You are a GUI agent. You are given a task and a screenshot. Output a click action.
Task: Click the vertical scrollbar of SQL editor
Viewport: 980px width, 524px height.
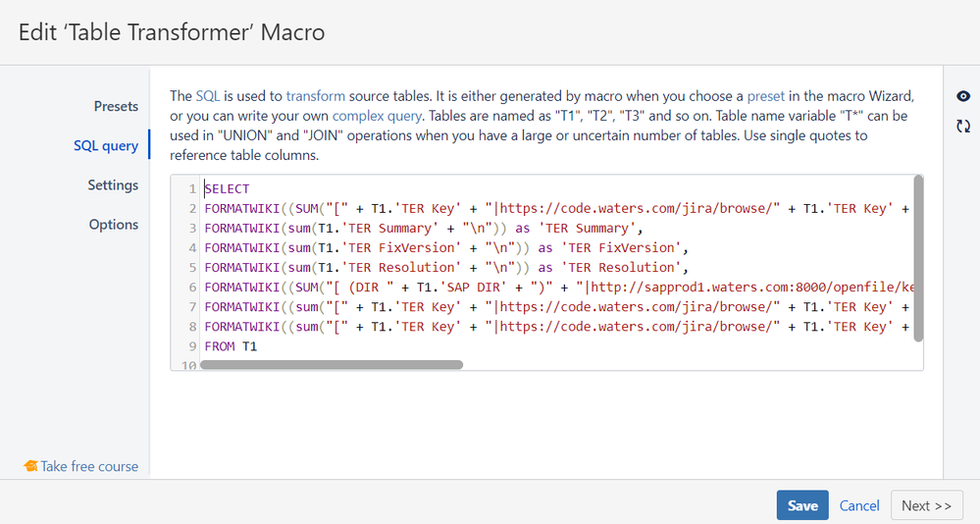coord(918,258)
